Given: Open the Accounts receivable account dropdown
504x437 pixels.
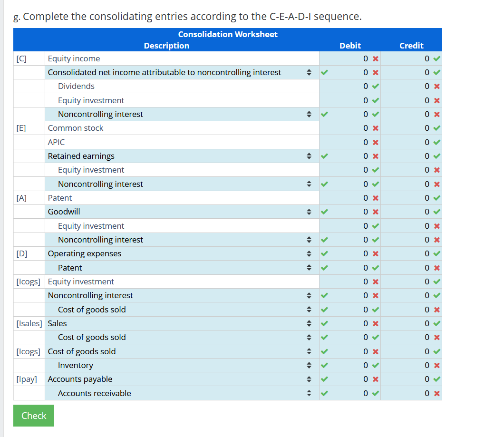Looking at the screenshot, I should click(182, 393).
